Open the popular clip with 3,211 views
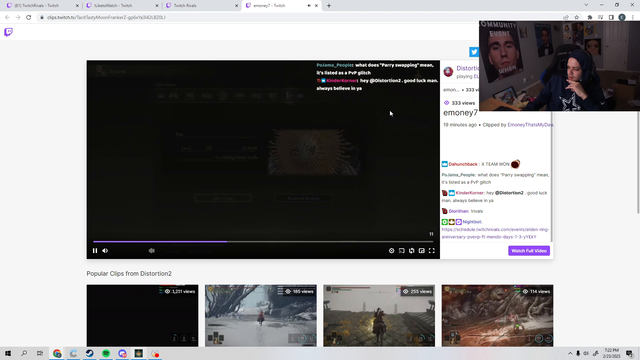The height and width of the screenshot is (360, 640). pos(142,316)
